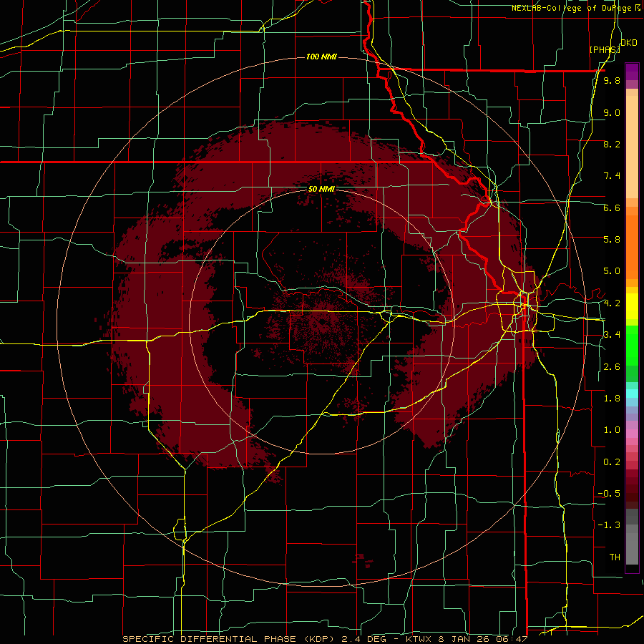Image resolution: width=644 pixels, height=644 pixels.
Task: Click the 3.4 scale value
Action: click(612, 335)
